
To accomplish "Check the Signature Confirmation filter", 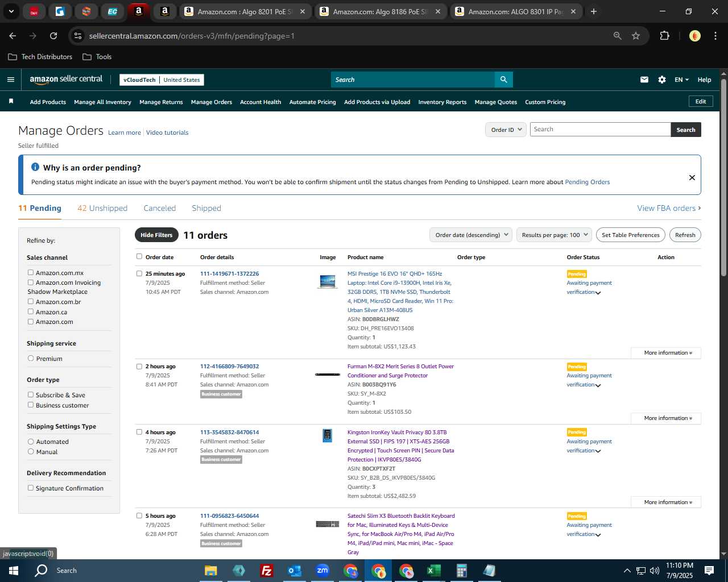I will [x=31, y=488].
